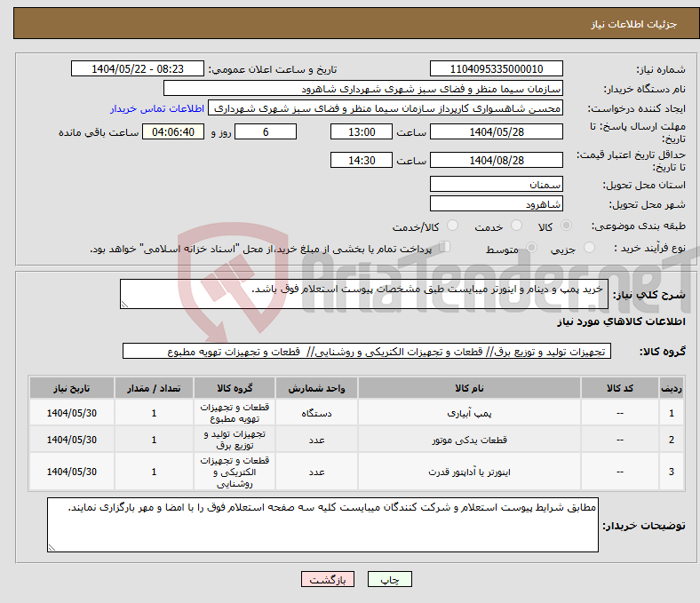Viewport: 700px width, 603px height.
Task: Click the گروه کالا field
Action: tap(366, 352)
